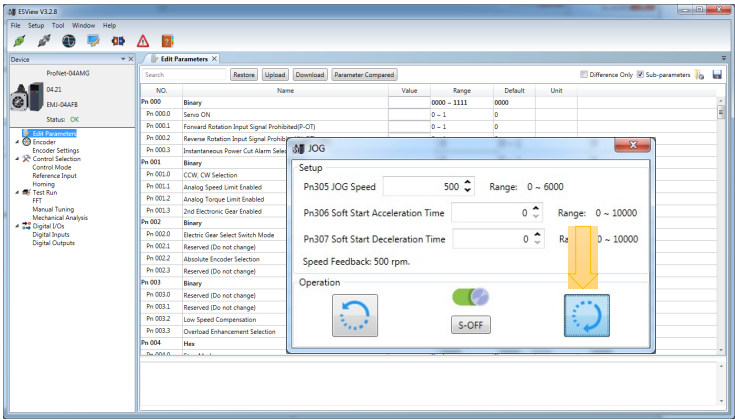Viewport: 735px width, 420px height.
Task: Click the counter-clockwise JOG rotation button
Action: coord(355,315)
